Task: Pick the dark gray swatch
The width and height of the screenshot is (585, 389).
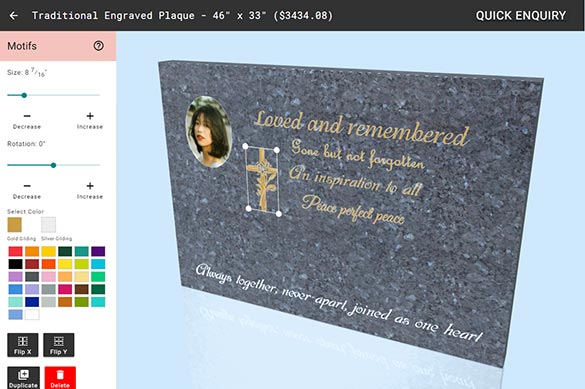Action: (32, 277)
